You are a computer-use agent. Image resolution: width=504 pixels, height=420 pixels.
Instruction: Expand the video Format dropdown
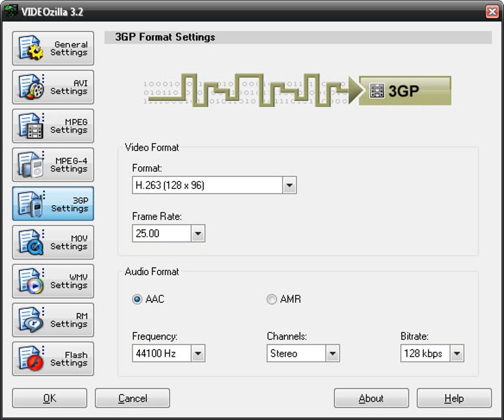tap(290, 186)
